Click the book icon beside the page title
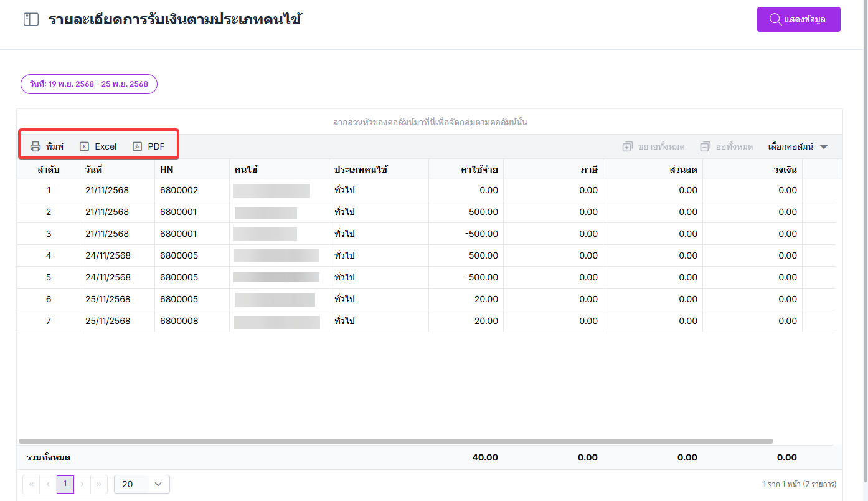 click(x=31, y=19)
